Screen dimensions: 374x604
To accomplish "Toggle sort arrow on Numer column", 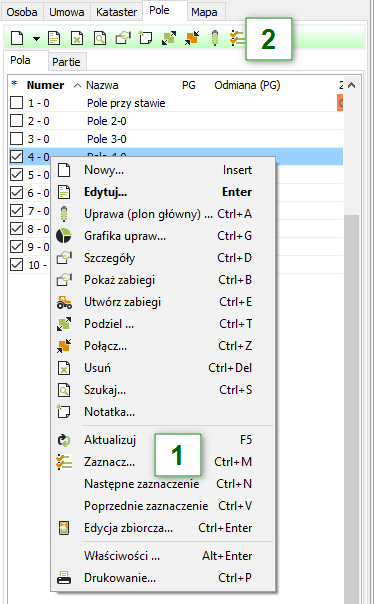I will click(x=77, y=86).
